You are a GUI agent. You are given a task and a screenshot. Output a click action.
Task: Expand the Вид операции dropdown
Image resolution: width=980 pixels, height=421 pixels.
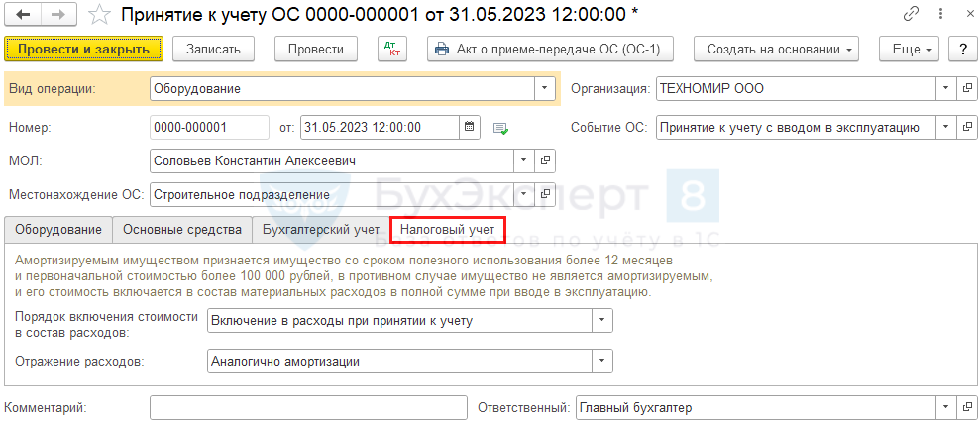point(544,88)
